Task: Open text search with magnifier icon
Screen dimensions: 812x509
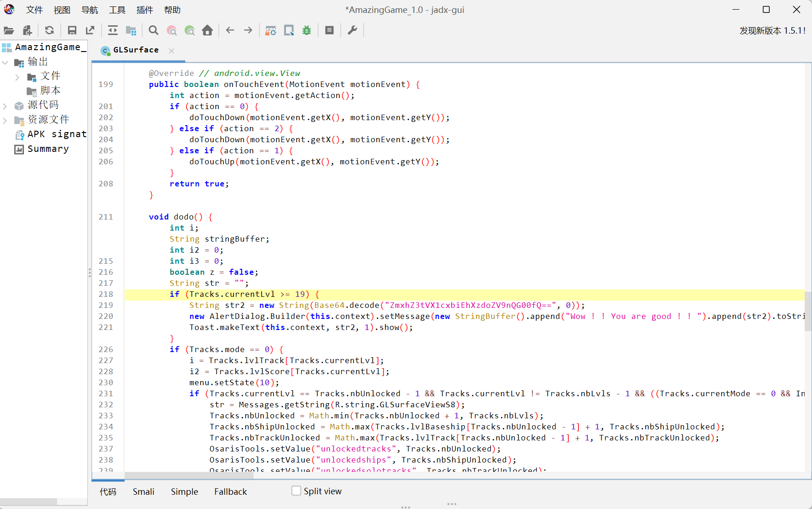Action: pos(154,30)
